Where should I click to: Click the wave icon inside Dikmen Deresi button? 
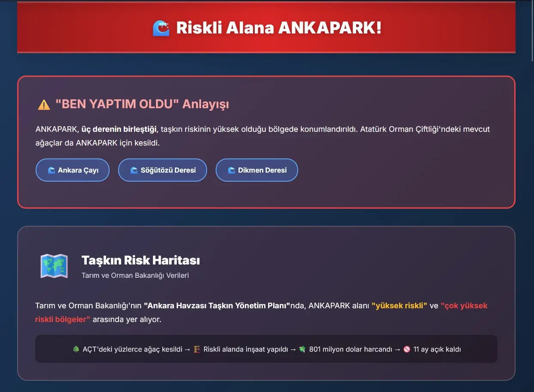click(231, 170)
